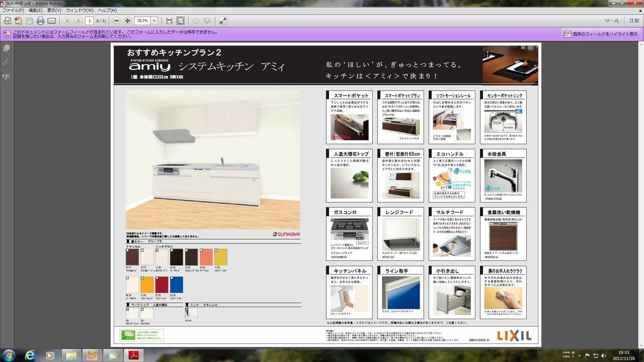Click the fit-width scrolling mode icon
This screenshot has height=362, width=644.
[169, 21]
